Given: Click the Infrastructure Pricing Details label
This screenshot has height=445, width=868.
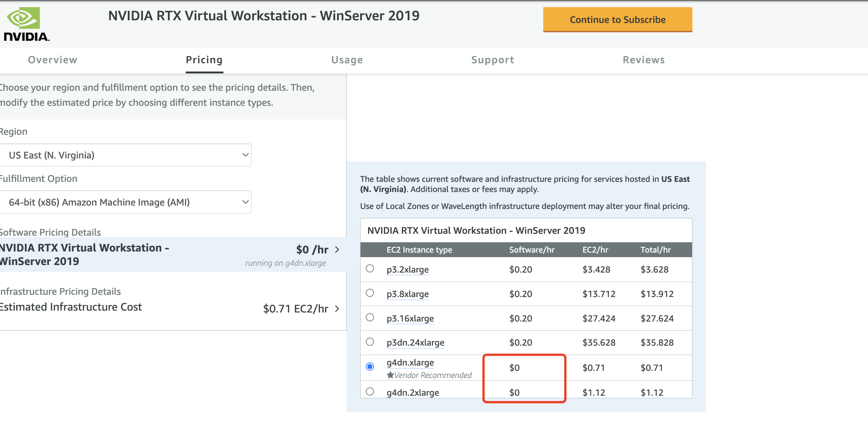Looking at the screenshot, I should (60, 291).
